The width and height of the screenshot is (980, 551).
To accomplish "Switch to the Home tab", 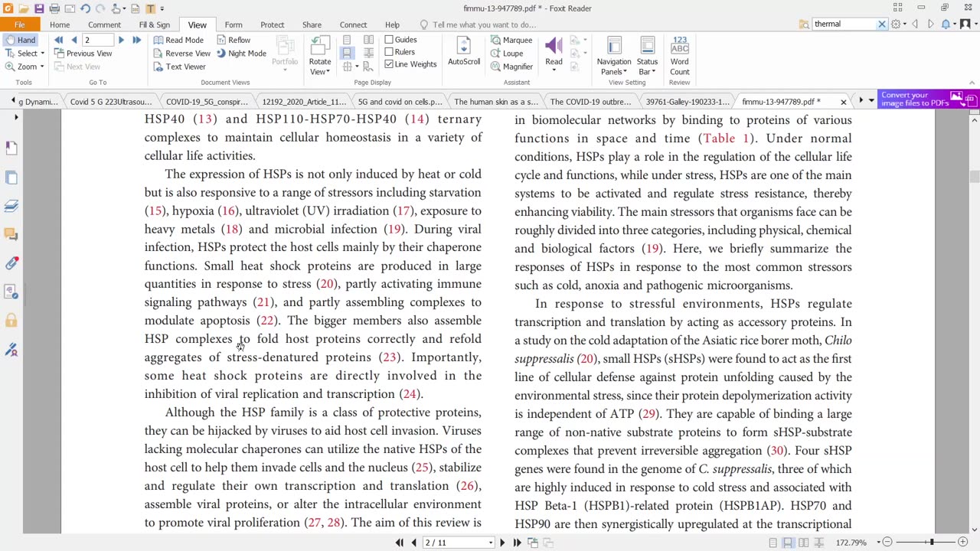I will (x=60, y=24).
